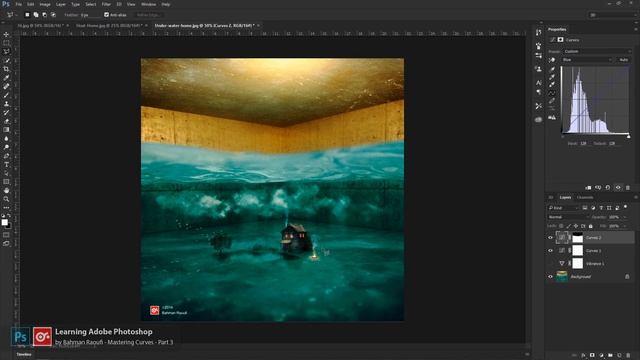Open the Properties panel flyout menu
Viewport: 640px width, 360px height.
tap(636, 29)
